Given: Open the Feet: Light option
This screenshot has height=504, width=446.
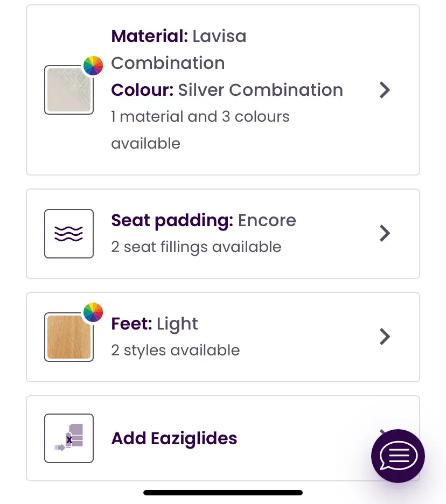Looking at the screenshot, I should [155, 324].
